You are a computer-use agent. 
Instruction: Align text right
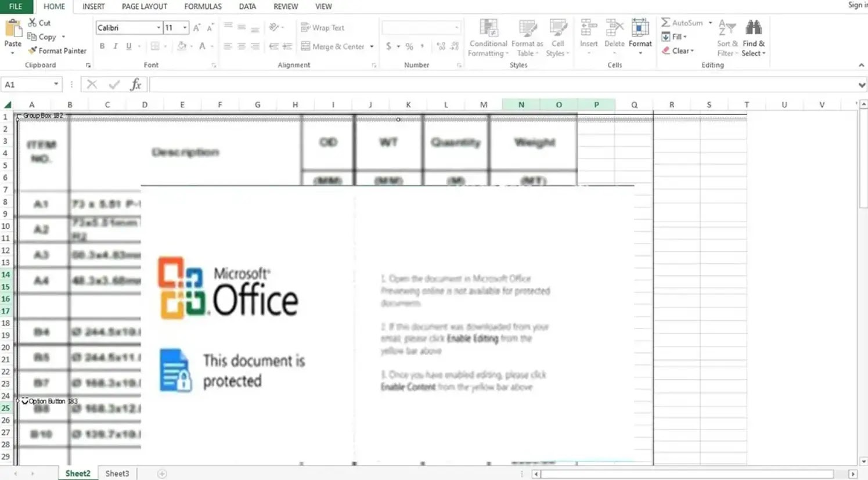[x=255, y=46]
